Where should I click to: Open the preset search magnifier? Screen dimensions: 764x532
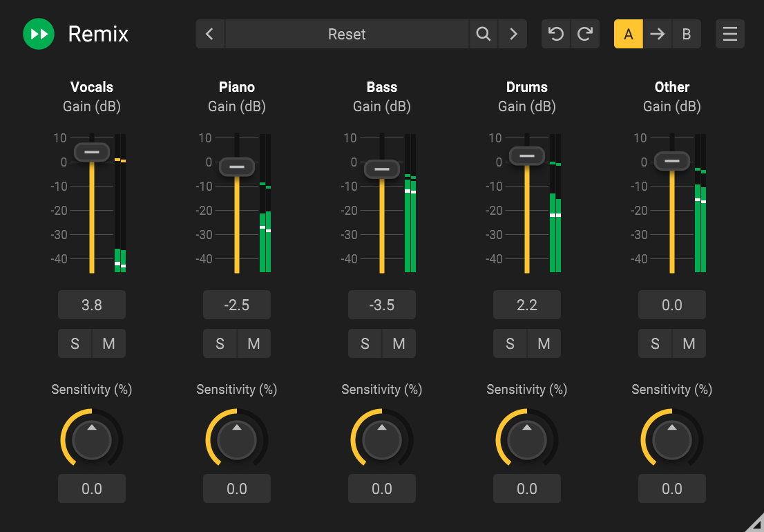pyautogui.click(x=484, y=34)
